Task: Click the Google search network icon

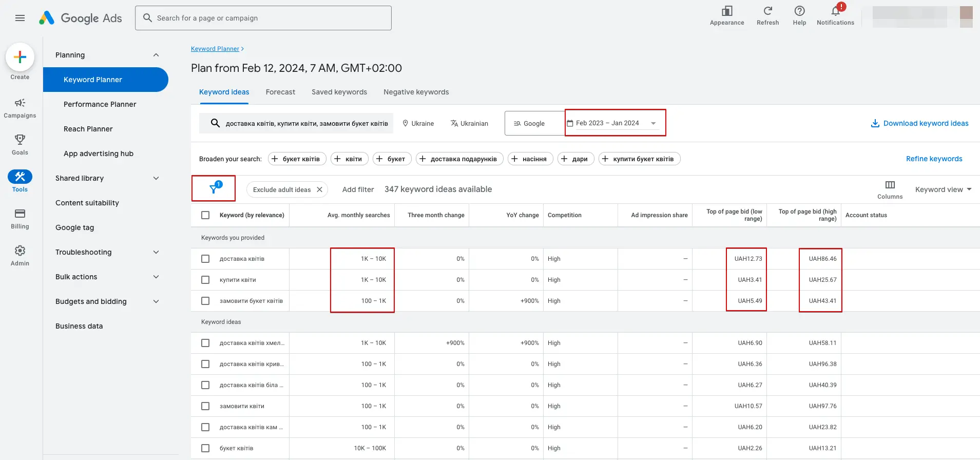Action: pyautogui.click(x=517, y=124)
